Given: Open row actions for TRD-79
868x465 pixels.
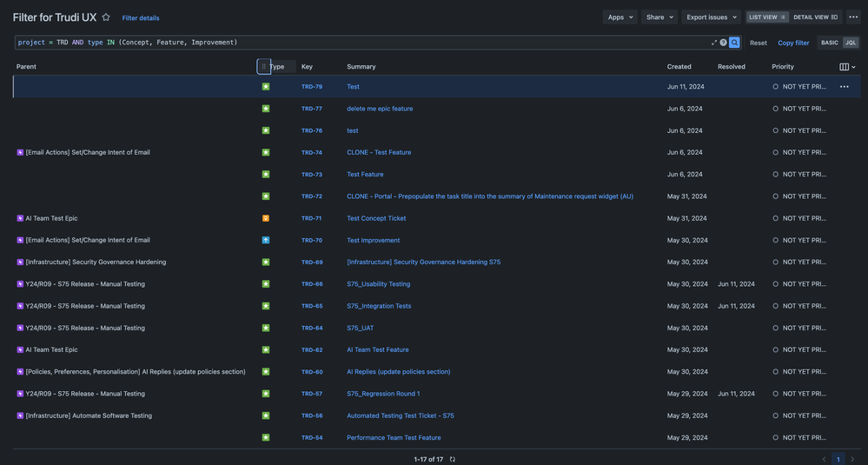Looking at the screenshot, I should click(x=844, y=87).
